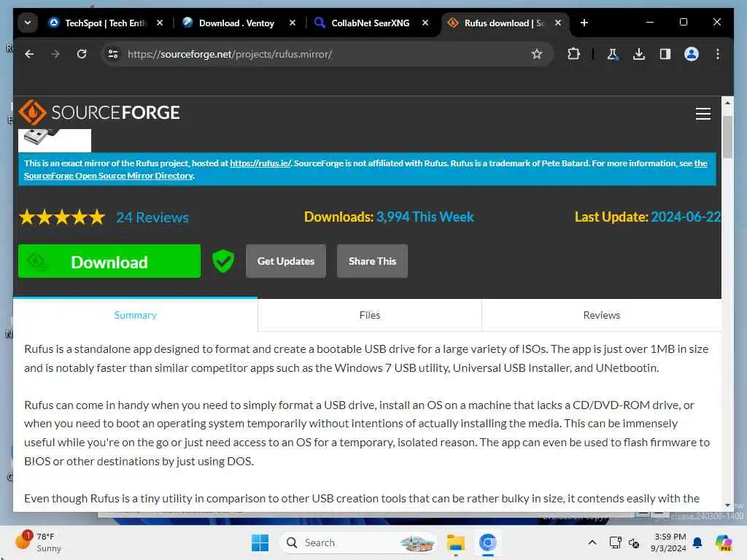The width and height of the screenshot is (747, 560).
Task: Open the https://rufus.ie/ link
Action: pos(260,163)
